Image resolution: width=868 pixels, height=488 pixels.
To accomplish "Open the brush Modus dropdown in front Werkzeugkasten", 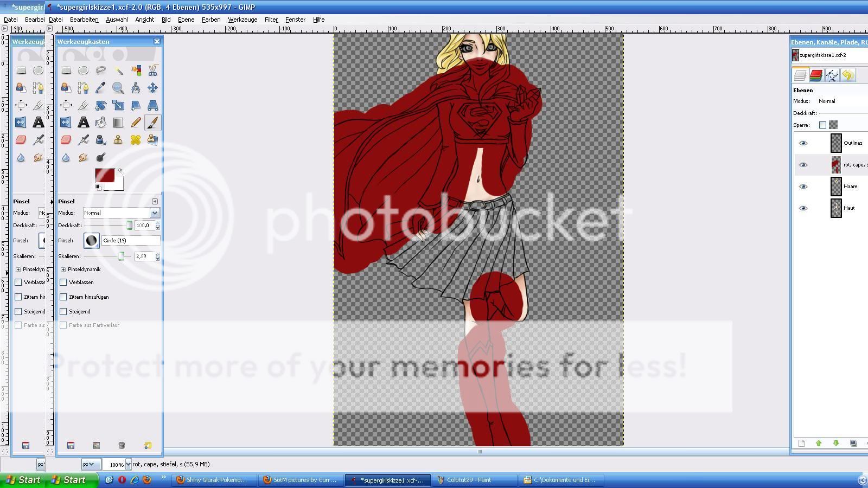I will pos(121,213).
